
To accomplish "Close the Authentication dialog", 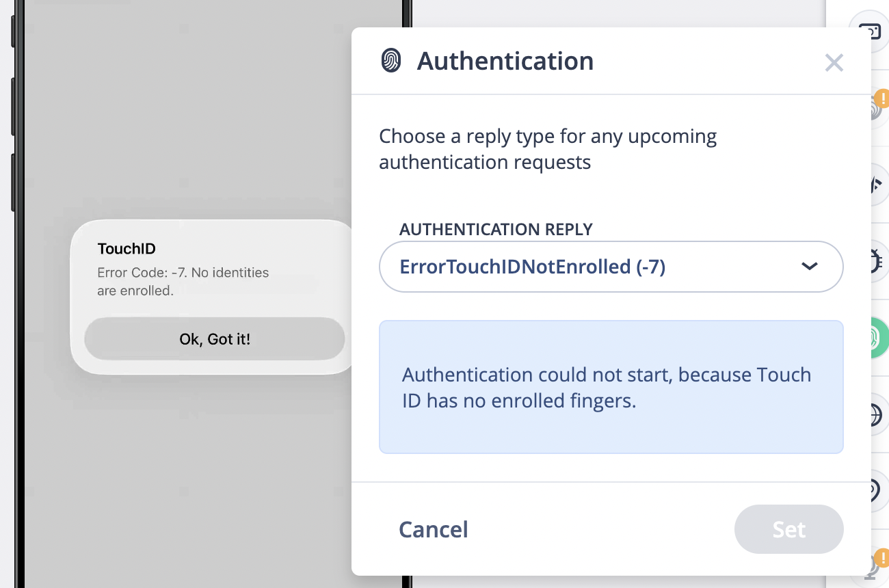I will click(x=834, y=63).
